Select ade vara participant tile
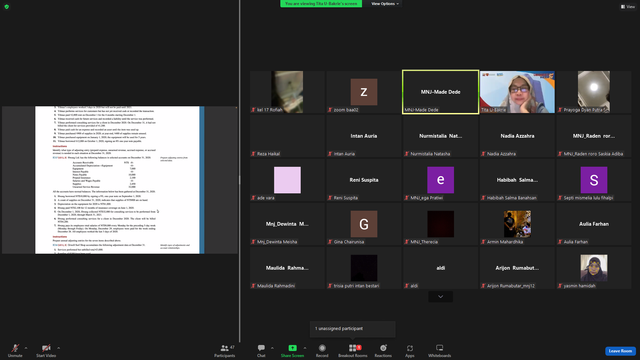 click(287, 180)
